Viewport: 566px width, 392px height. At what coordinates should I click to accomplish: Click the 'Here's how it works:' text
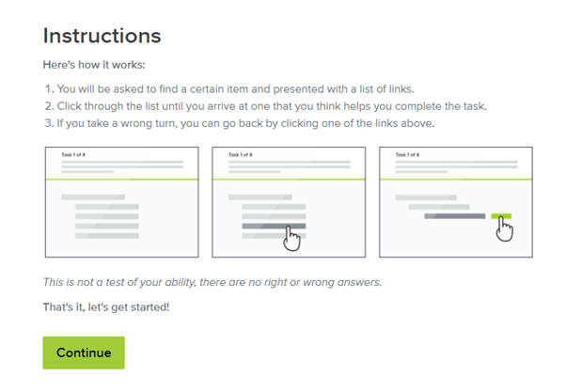point(94,65)
